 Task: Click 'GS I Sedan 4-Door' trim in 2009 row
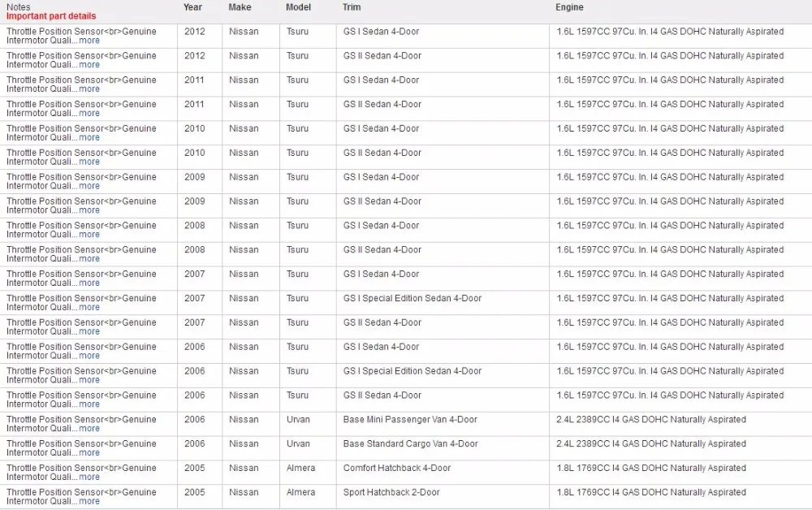pos(381,177)
